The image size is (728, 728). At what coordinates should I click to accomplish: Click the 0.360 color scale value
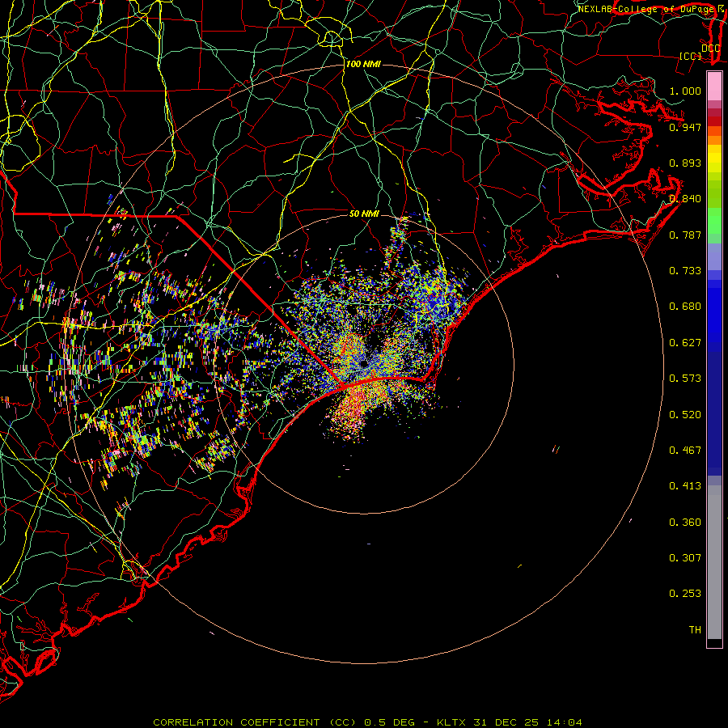point(685,523)
